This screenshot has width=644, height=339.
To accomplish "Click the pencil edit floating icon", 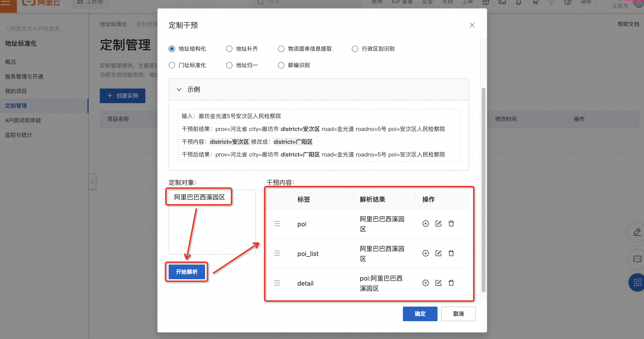I will pos(637,232).
